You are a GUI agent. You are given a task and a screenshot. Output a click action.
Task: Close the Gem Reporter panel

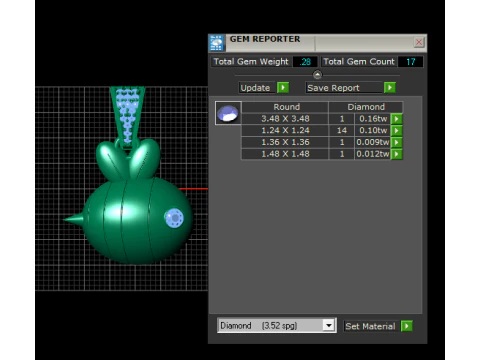(x=419, y=42)
